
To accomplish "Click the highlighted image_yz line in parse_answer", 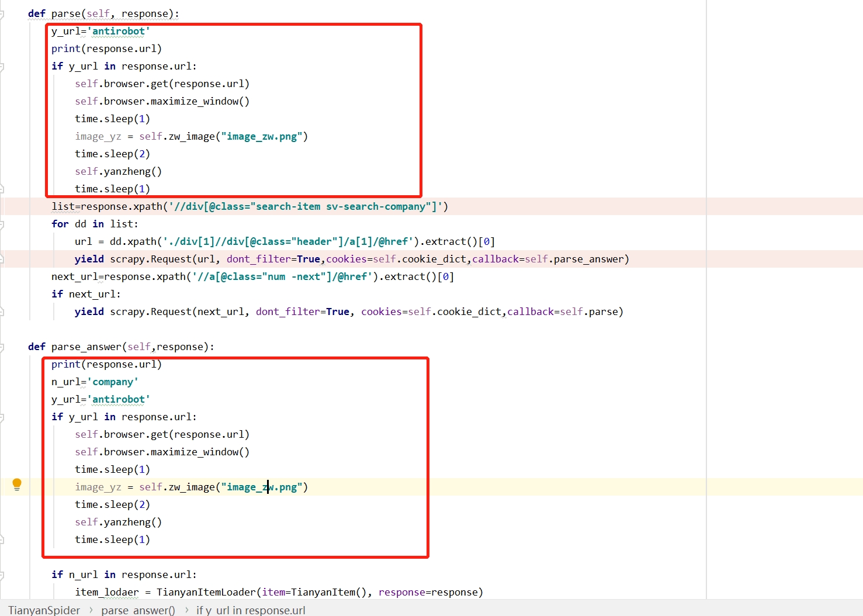I will [x=191, y=487].
